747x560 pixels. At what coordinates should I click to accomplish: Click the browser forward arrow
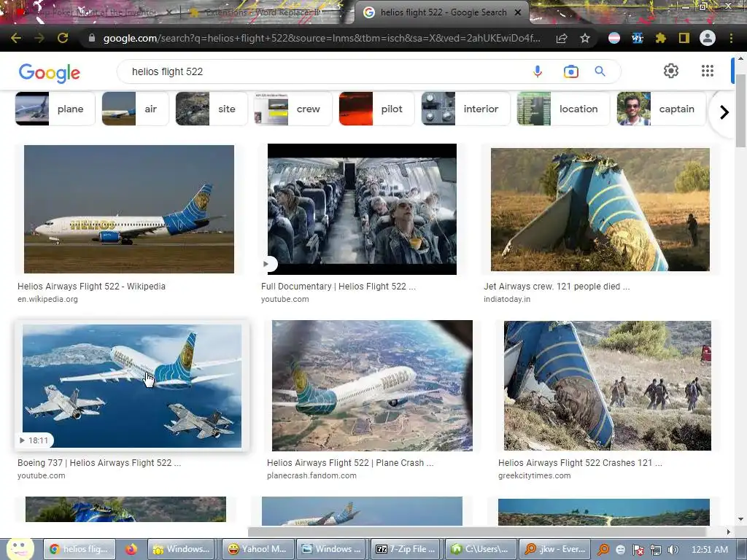[x=39, y=38]
